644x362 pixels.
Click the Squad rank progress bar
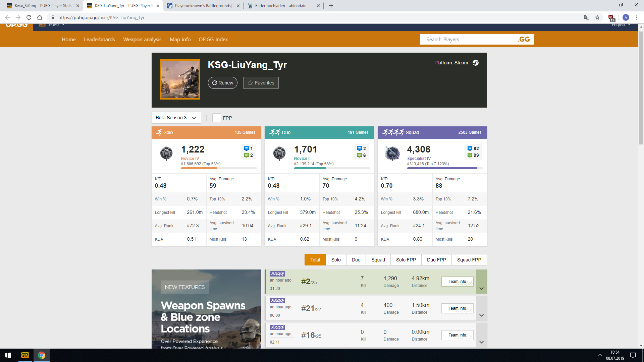[x=445, y=168]
